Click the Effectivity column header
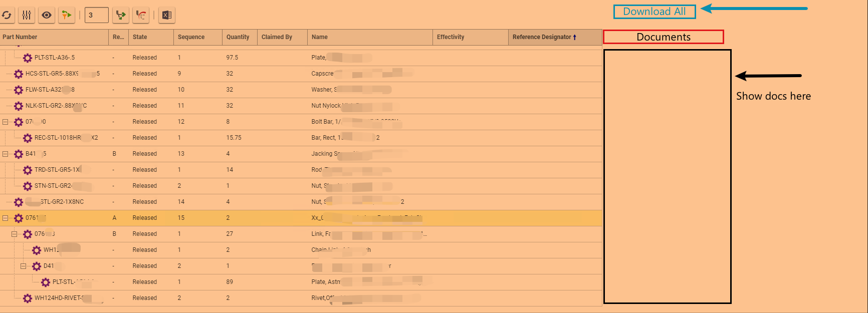Image resolution: width=868 pixels, height=313 pixels. [471, 37]
